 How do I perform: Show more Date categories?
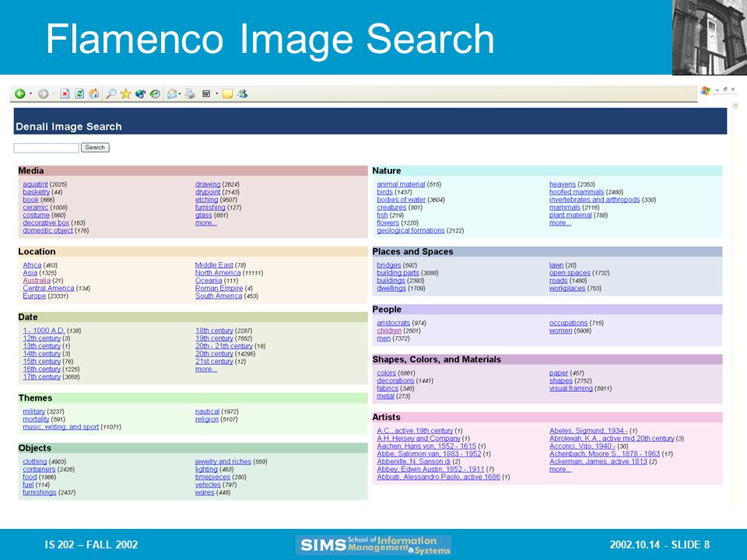(205, 369)
